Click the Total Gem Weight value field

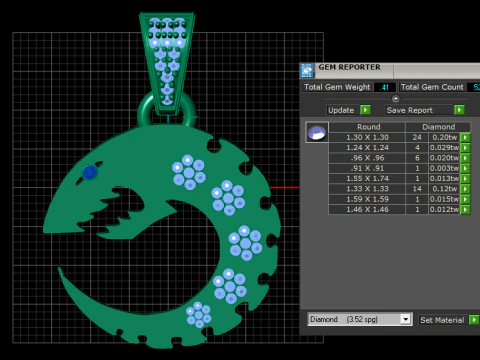pos(385,87)
